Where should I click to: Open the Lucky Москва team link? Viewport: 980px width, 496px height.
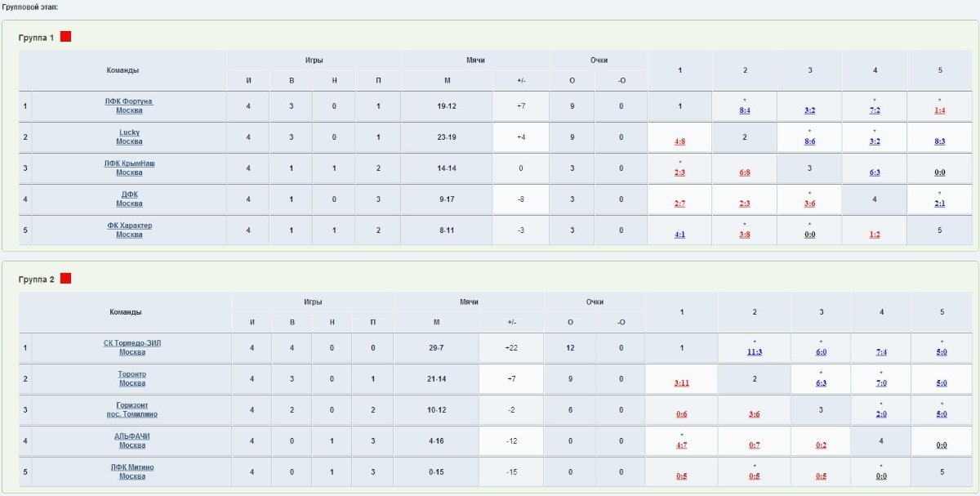(x=129, y=137)
